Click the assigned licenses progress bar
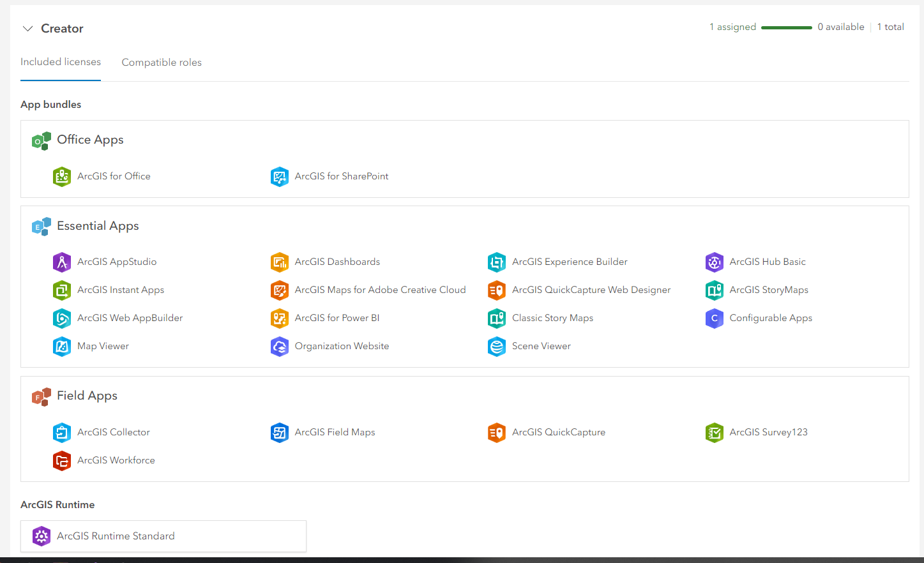 pyautogui.click(x=787, y=27)
